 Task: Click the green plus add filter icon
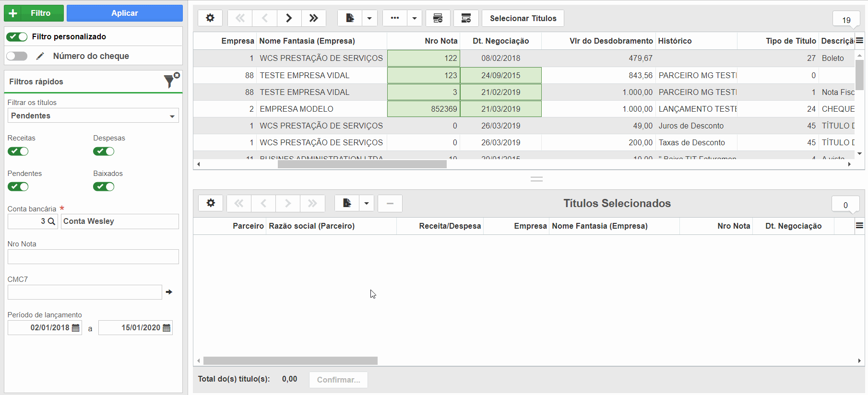(x=13, y=13)
